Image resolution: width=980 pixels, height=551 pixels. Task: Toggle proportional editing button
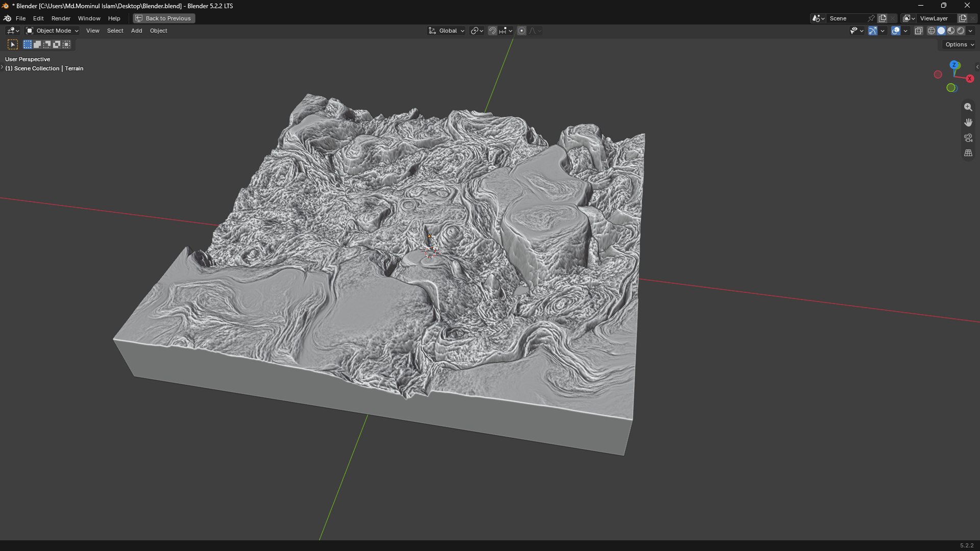point(522,31)
